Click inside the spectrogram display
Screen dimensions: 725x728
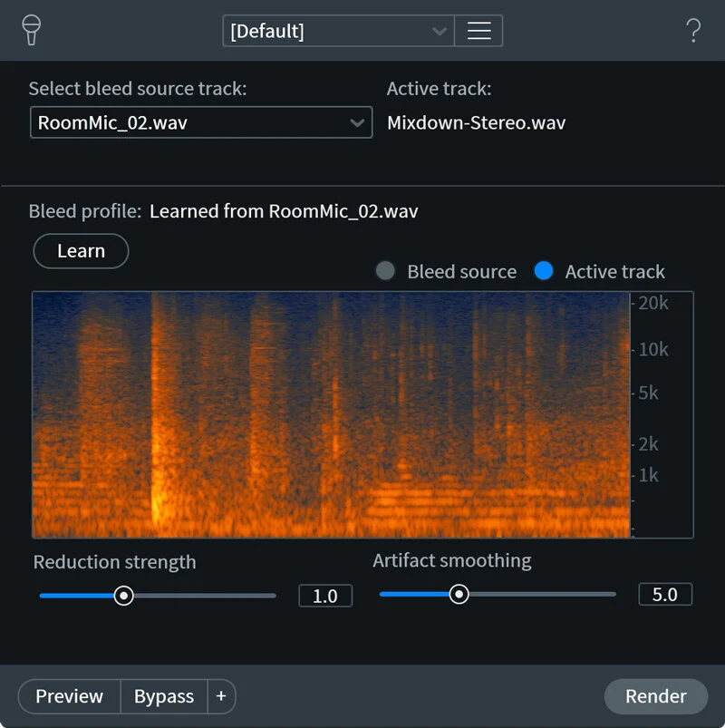[331, 414]
